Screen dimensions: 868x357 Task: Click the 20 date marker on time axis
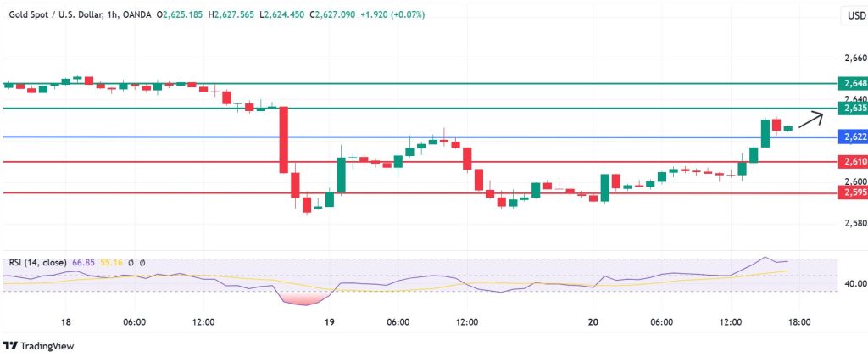point(593,322)
